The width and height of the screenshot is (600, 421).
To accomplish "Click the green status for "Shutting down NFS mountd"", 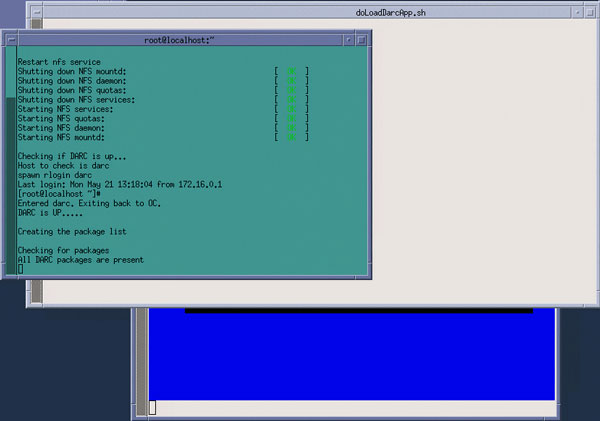I will (292, 72).
